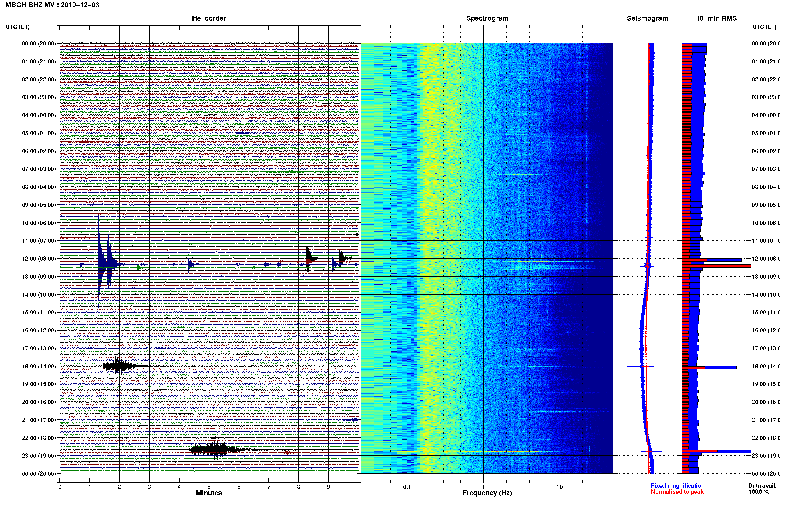The width and height of the screenshot is (812, 508).
Task: Click the '0.1' frequency tick label
Action: point(407,487)
